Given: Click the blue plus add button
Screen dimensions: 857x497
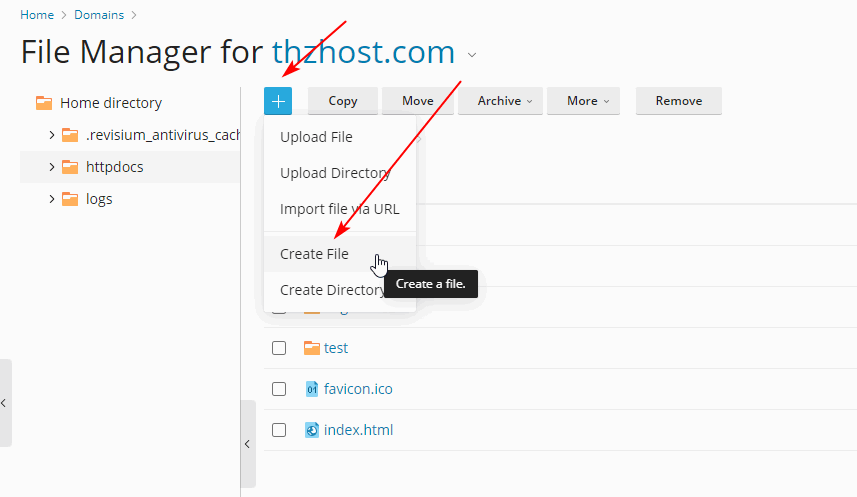Looking at the screenshot, I should pyautogui.click(x=278, y=101).
